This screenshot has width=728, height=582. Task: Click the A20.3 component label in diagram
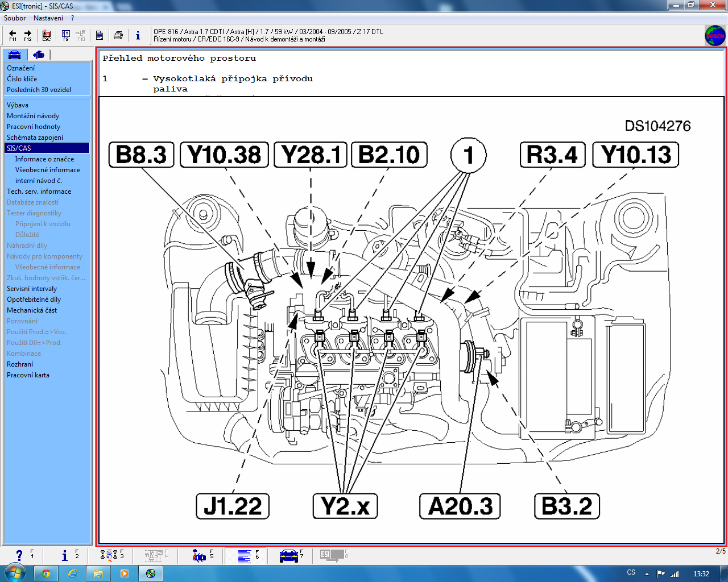click(x=460, y=506)
